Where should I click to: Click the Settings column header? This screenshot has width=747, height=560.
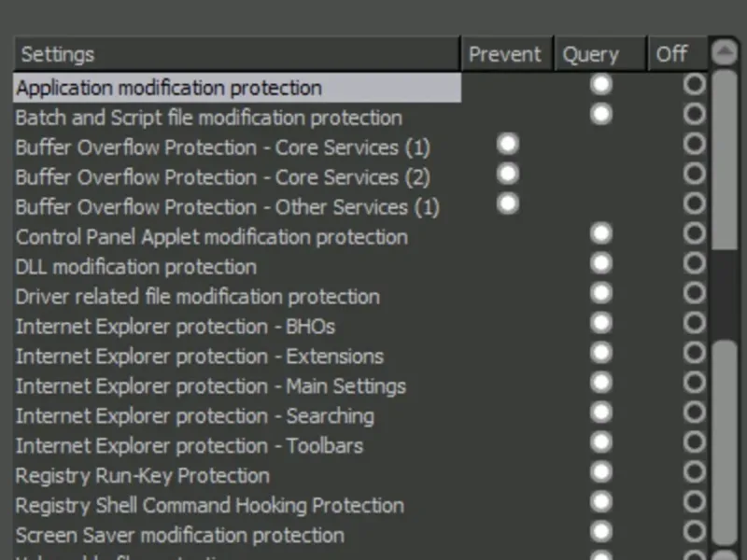coord(237,54)
